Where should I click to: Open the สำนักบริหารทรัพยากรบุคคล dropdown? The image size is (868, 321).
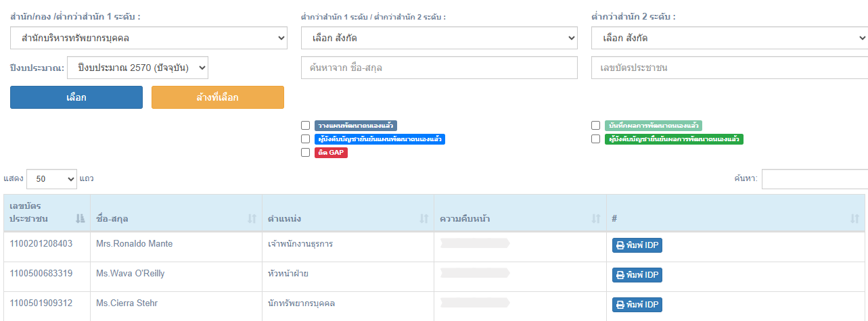click(x=149, y=38)
